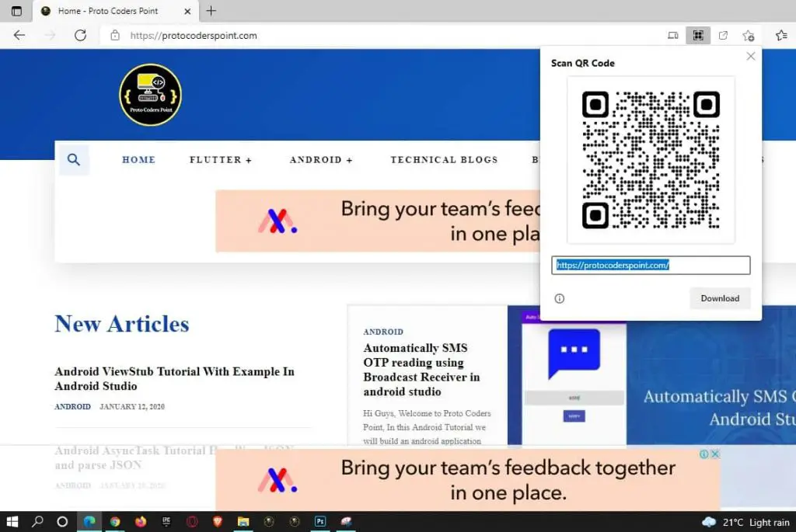Image resolution: width=796 pixels, height=532 pixels.
Task: Click the site lock icon in address bar
Action: pyautogui.click(x=115, y=35)
